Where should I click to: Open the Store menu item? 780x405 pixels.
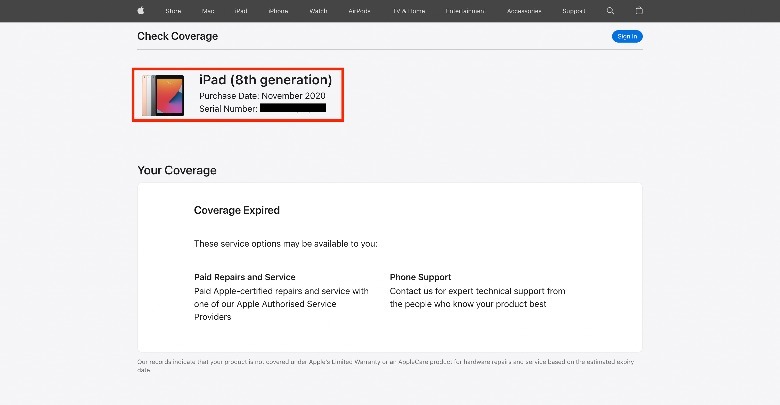pyautogui.click(x=173, y=11)
